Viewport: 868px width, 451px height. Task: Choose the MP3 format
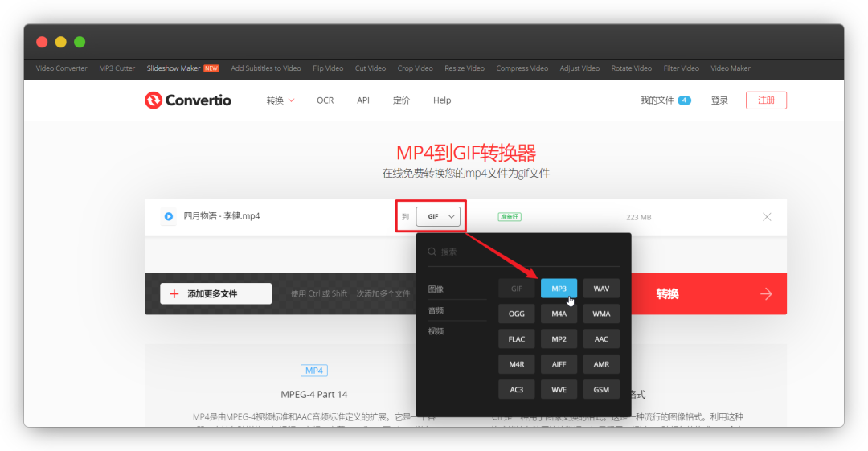559,289
